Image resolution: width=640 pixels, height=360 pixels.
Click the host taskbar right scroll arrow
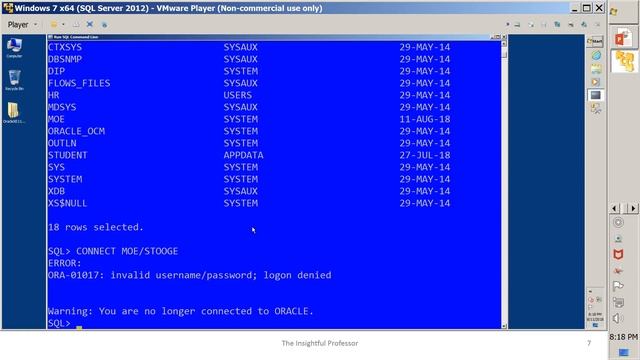[x=633, y=208]
